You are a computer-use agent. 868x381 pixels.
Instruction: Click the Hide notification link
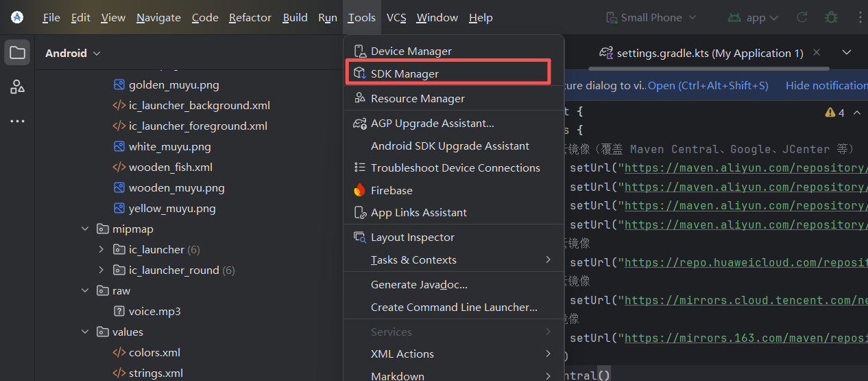826,86
